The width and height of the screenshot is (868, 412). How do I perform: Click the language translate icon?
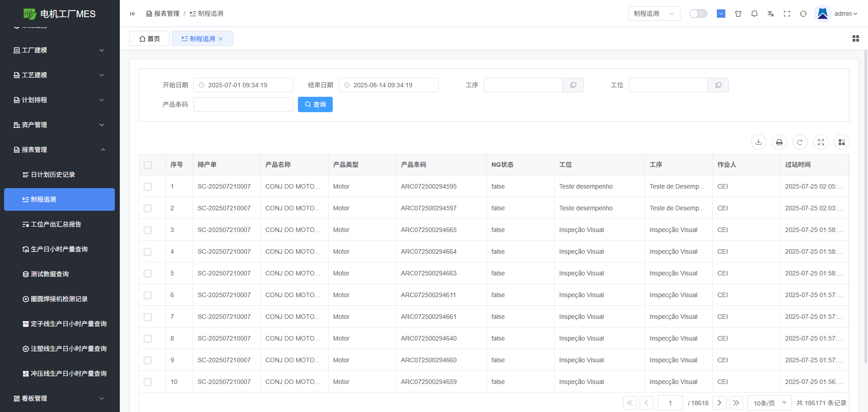click(770, 14)
